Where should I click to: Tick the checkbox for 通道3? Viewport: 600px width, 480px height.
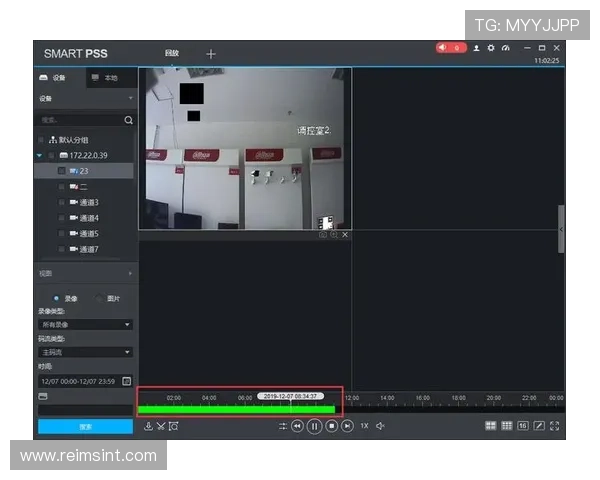pos(61,202)
